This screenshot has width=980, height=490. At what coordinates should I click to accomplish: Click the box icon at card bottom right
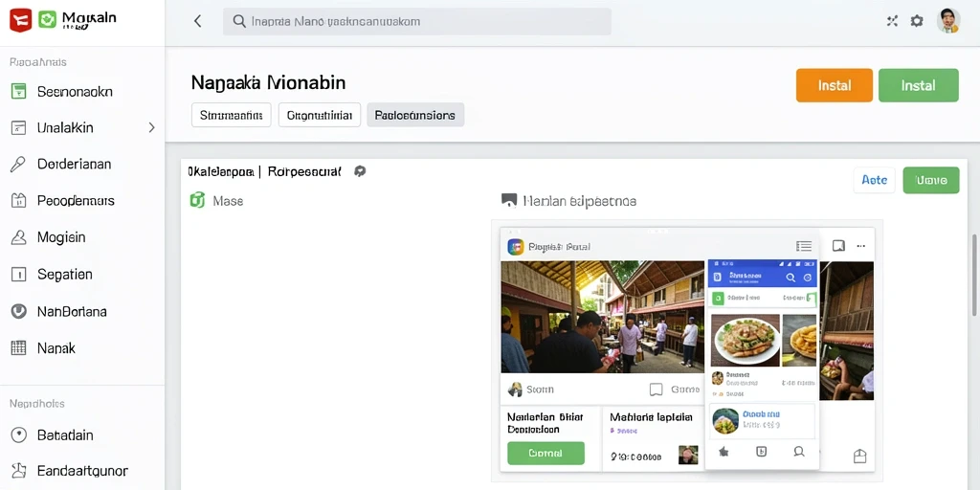tap(860, 457)
